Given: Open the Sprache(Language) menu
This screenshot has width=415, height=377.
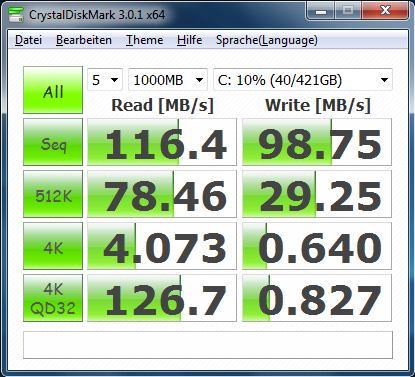Looking at the screenshot, I should pos(267,40).
